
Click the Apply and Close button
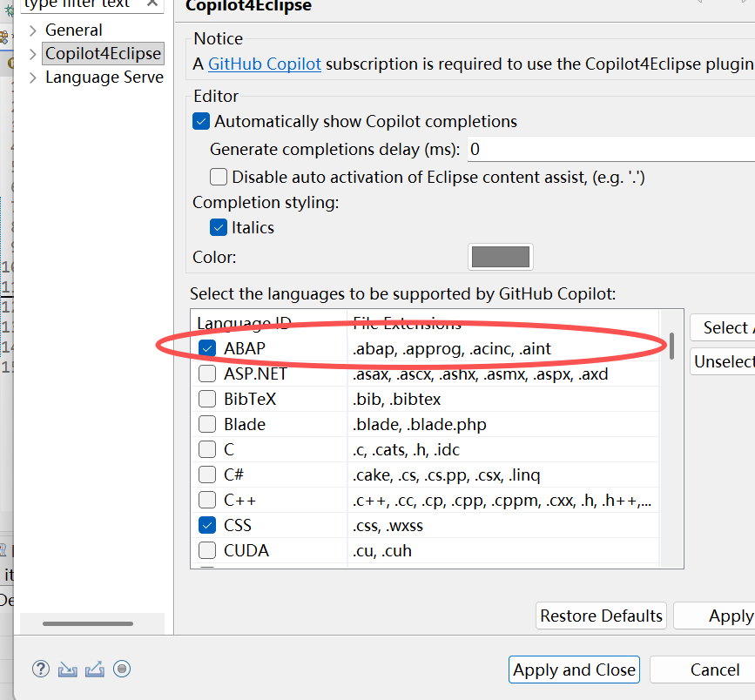[x=574, y=670]
